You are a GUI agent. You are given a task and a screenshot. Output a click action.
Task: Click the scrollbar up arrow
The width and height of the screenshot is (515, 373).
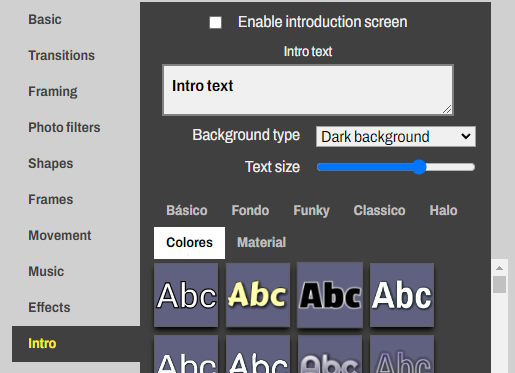point(499,268)
